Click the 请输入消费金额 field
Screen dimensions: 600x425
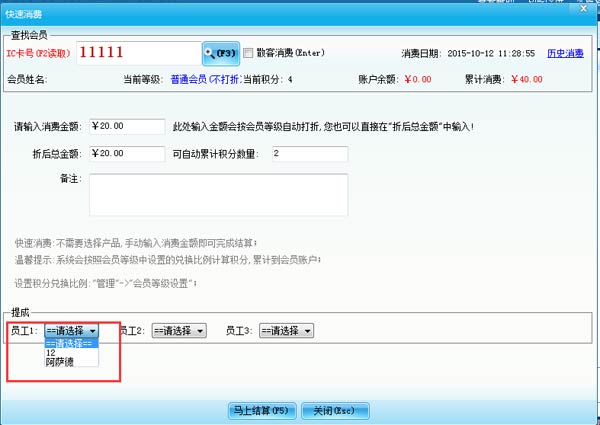click(127, 126)
